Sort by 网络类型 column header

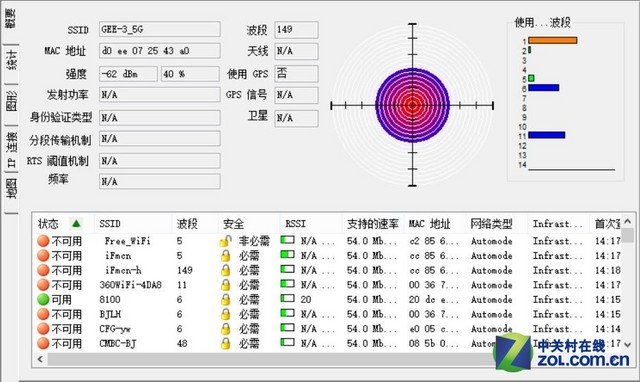coord(491,224)
